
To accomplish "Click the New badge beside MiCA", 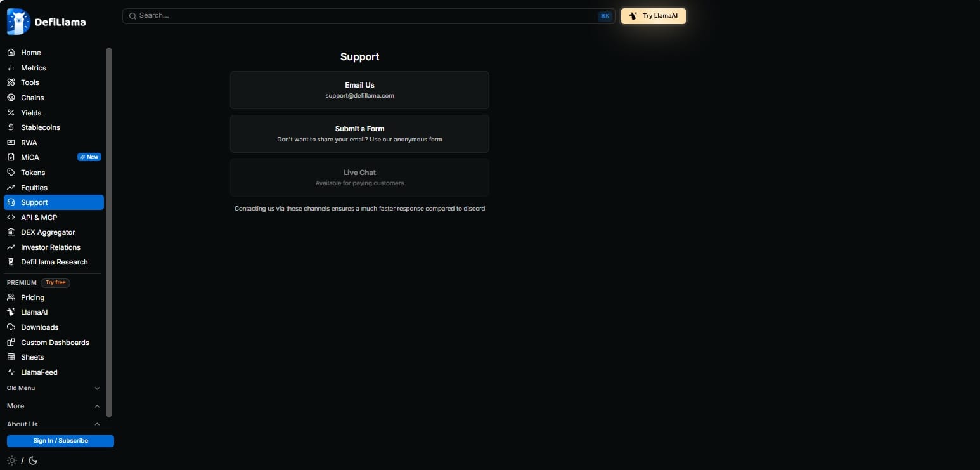I will (x=89, y=157).
